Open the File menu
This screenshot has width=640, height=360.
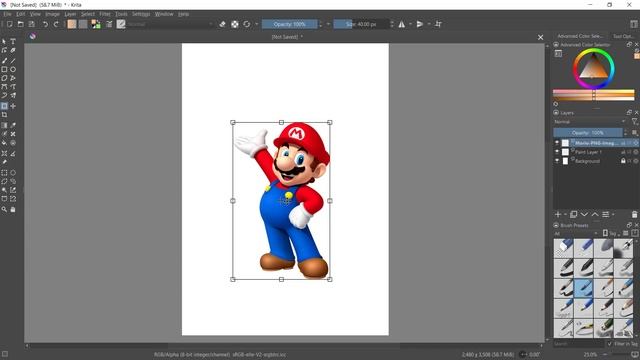(7, 14)
